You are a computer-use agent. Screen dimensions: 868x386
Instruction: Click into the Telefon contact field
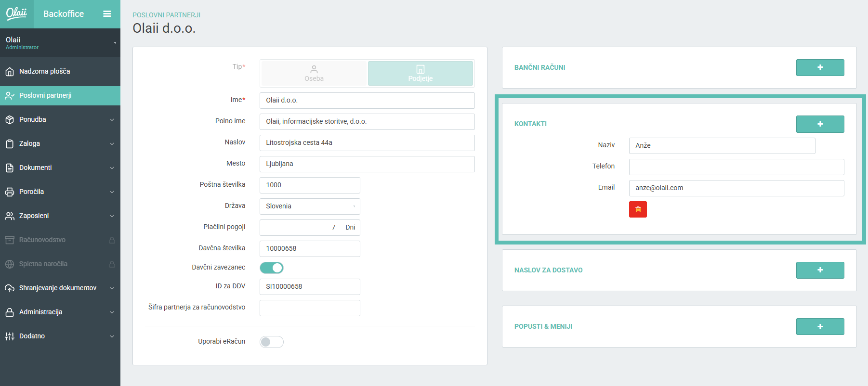[x=736, y=167]
